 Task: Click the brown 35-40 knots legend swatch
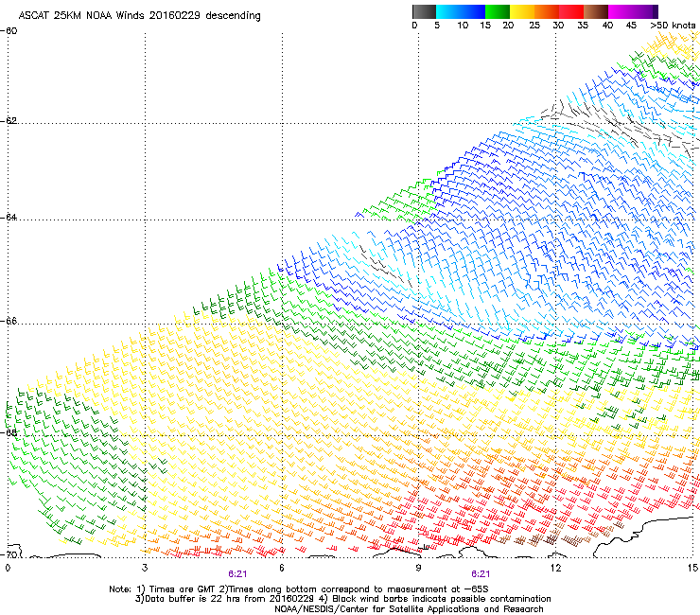click(x=596, y=11)
